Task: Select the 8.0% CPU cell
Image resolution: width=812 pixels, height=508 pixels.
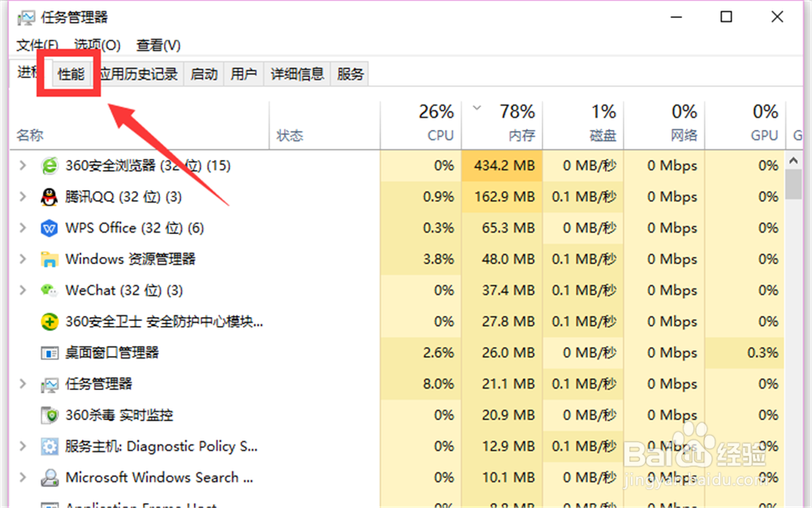Action: click(421, 384)
